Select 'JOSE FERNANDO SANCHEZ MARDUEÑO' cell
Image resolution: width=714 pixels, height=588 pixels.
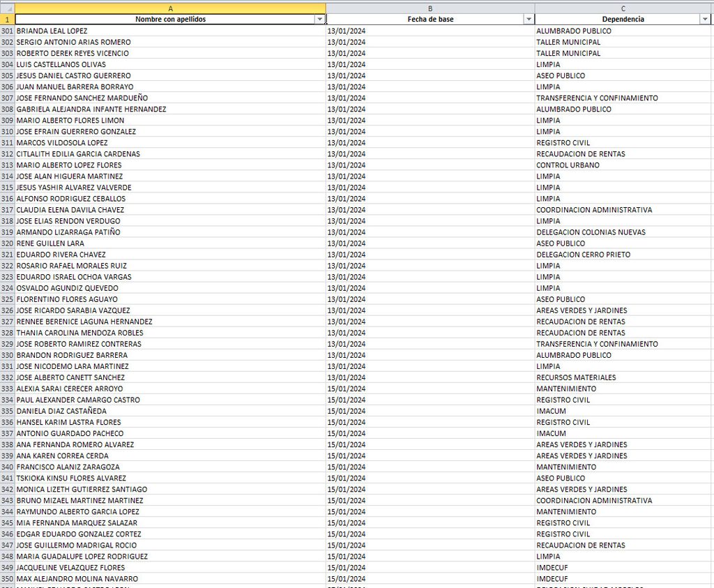(170, 98)
